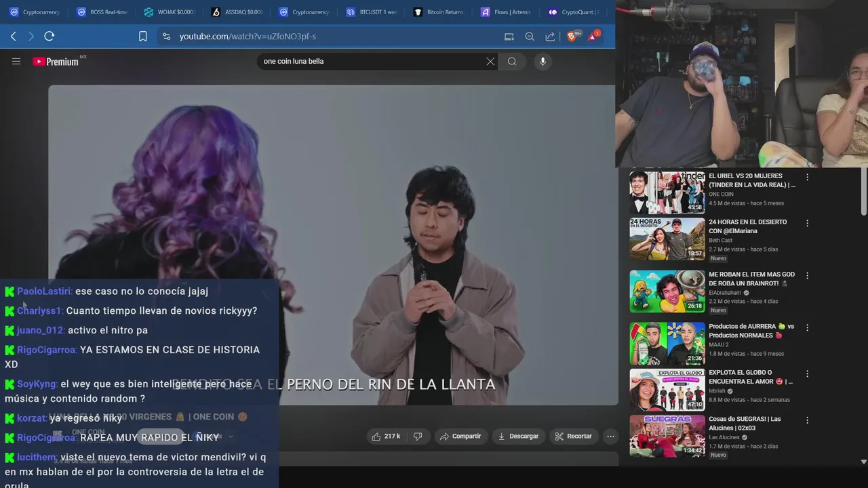Click chat username SoyKyng
This screenshot has width=868, height=488.
click(37, 384)
